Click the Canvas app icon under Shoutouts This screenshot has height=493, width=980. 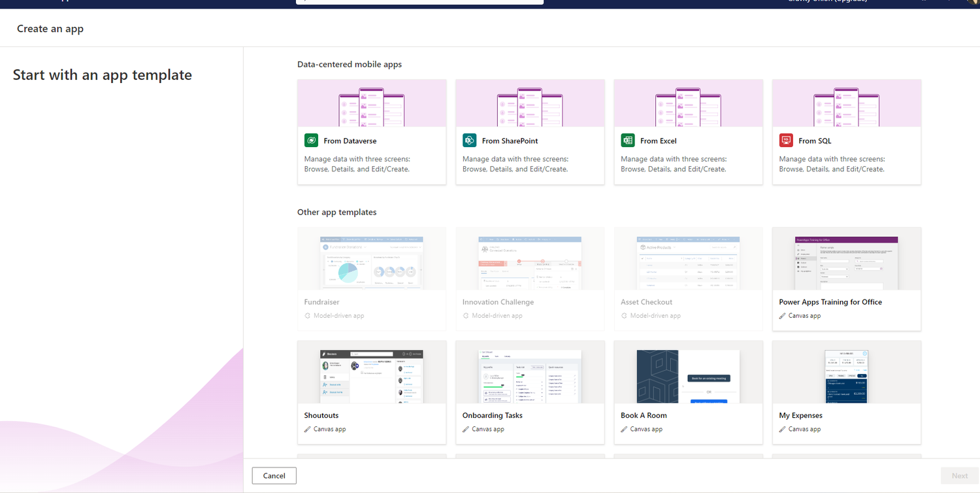(307, 429)
